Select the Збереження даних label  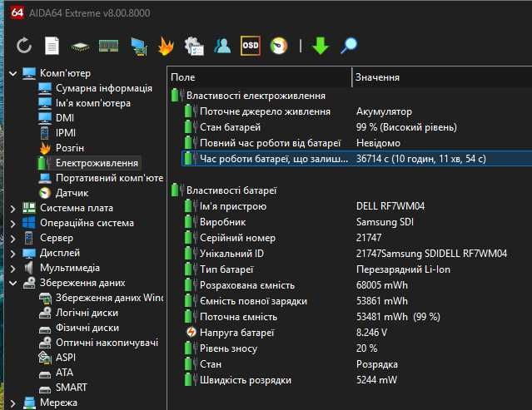(82, 283)
